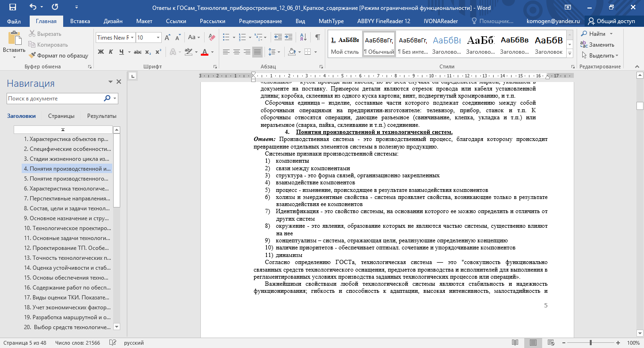Go to heading 9. Основное назначение и стру…

pos(66,218)
